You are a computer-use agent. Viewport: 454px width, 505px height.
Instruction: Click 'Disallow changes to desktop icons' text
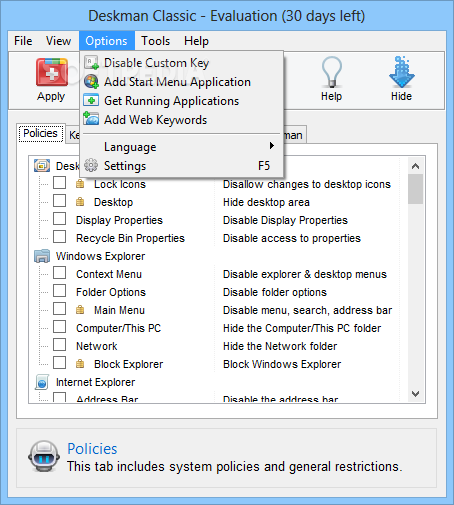click(x=307, y=184)
